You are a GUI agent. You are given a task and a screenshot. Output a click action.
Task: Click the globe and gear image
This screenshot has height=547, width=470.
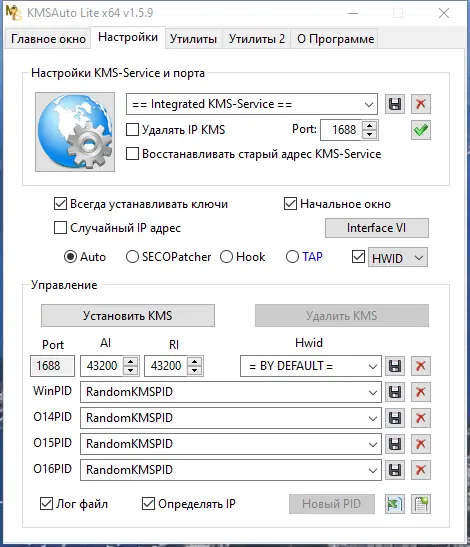coord(75,132)
